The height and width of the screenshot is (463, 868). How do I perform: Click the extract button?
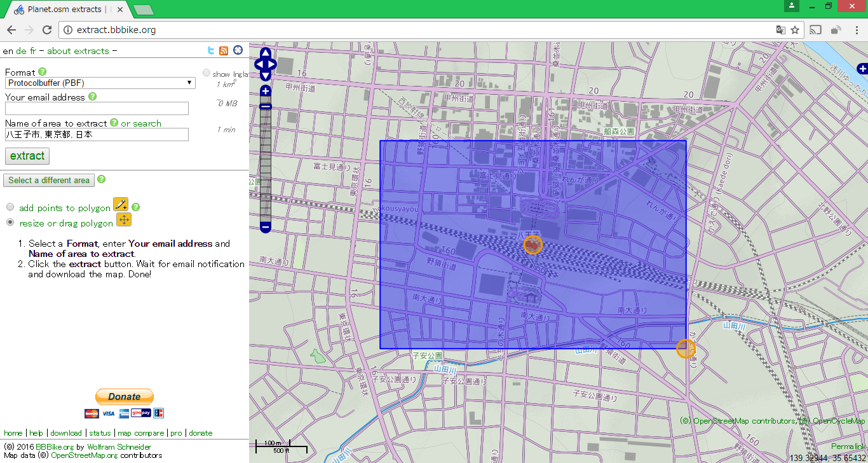coord(27,156)
